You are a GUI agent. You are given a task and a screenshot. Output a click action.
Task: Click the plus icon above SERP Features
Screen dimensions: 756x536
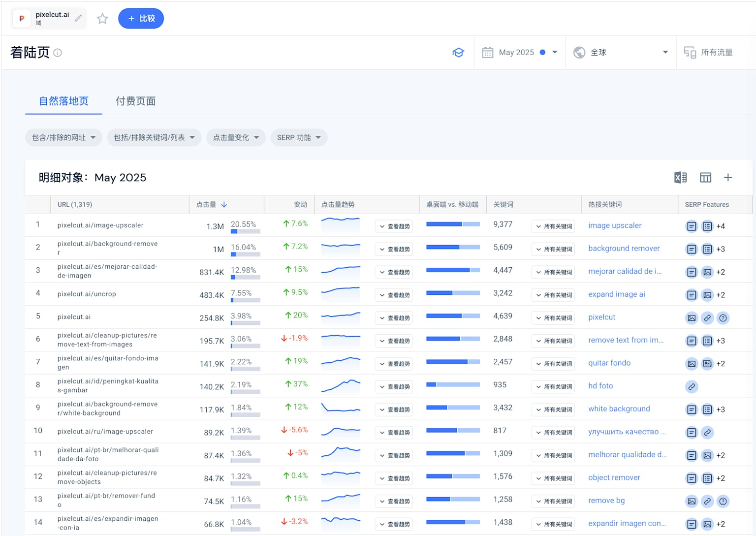[x=728, y=178]
